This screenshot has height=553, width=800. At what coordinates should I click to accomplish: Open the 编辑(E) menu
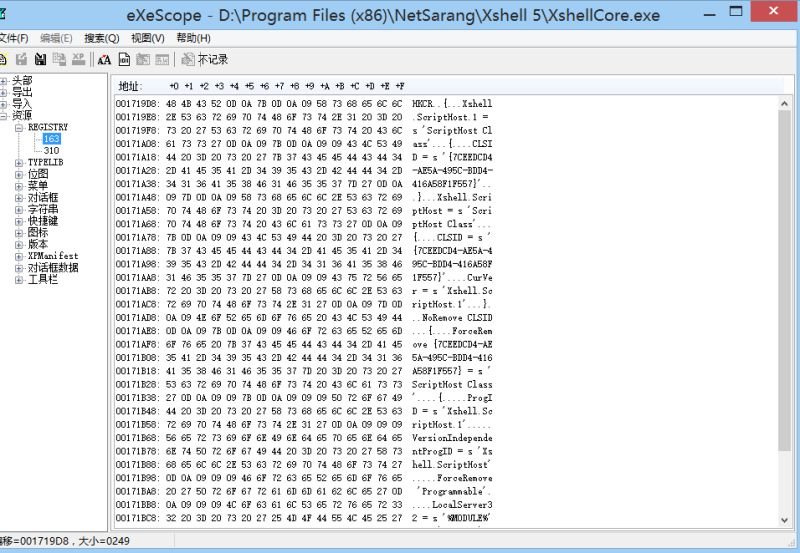(x=56, y=38)
